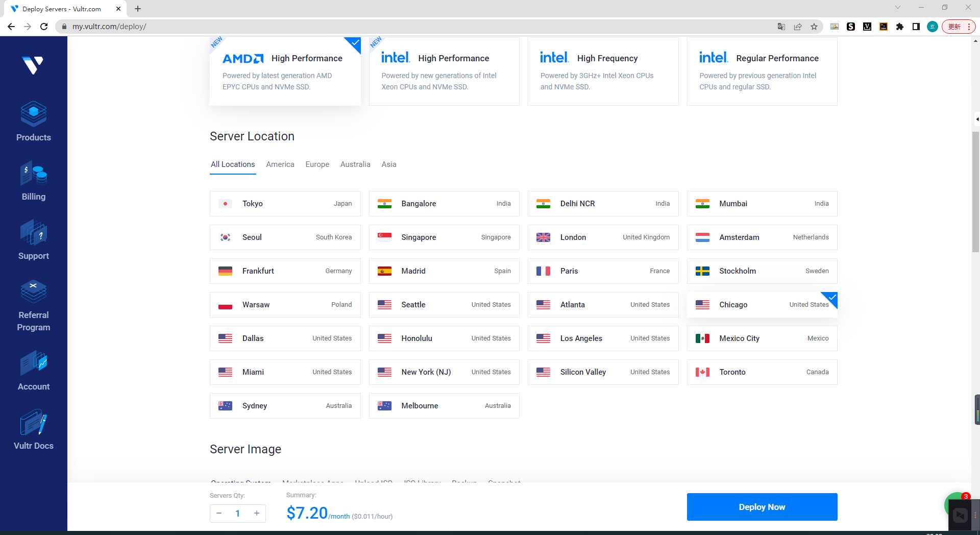Switch to the Europe locations tab
This screenshot has width=980, height=535.
click(x=317, y=164)
